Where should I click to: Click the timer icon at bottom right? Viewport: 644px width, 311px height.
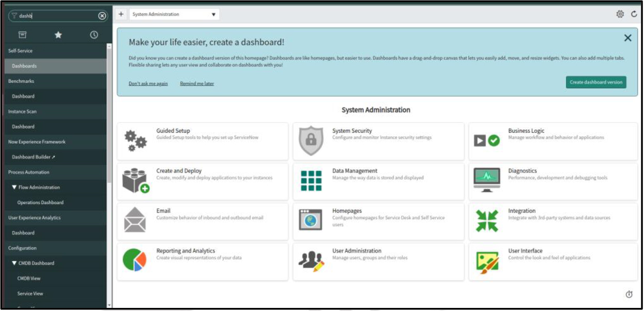click(x=629, y=294)
